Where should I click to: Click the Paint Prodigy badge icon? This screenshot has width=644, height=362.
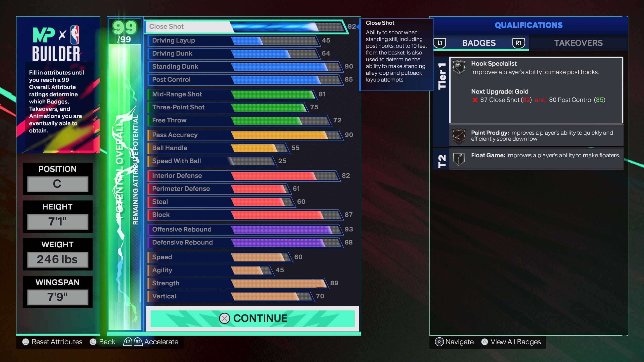[x=459, y=136]
